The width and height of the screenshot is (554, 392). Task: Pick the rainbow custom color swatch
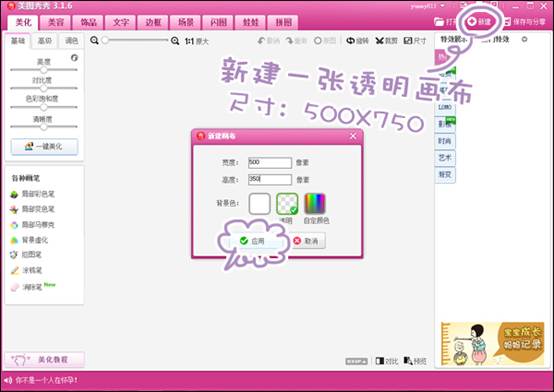315,204
